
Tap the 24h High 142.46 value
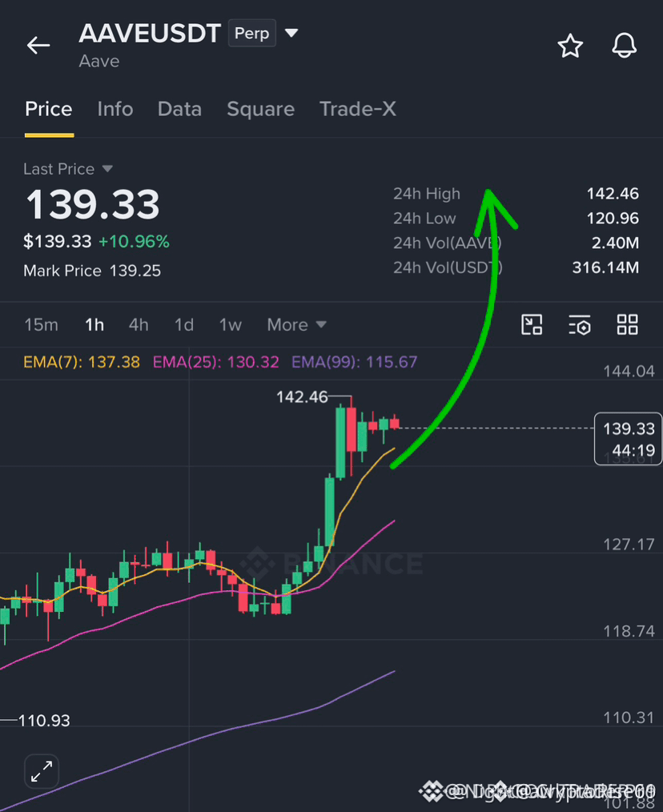pyautogui.click(x=613, y=194)
